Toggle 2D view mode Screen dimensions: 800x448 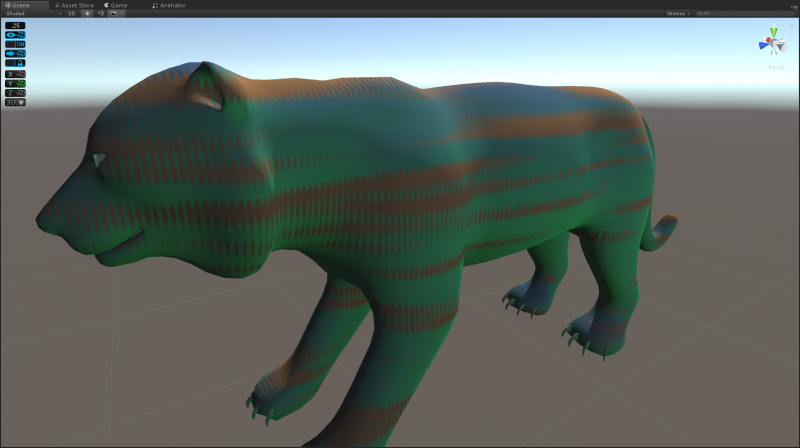pyautogui.click(x=71, y=14)
